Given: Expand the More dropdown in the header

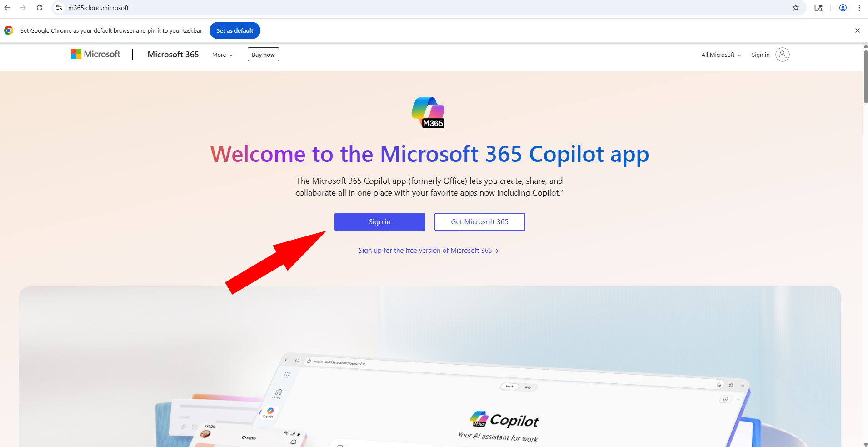Looking at the screenshot, I should click(x=223, y=55).
